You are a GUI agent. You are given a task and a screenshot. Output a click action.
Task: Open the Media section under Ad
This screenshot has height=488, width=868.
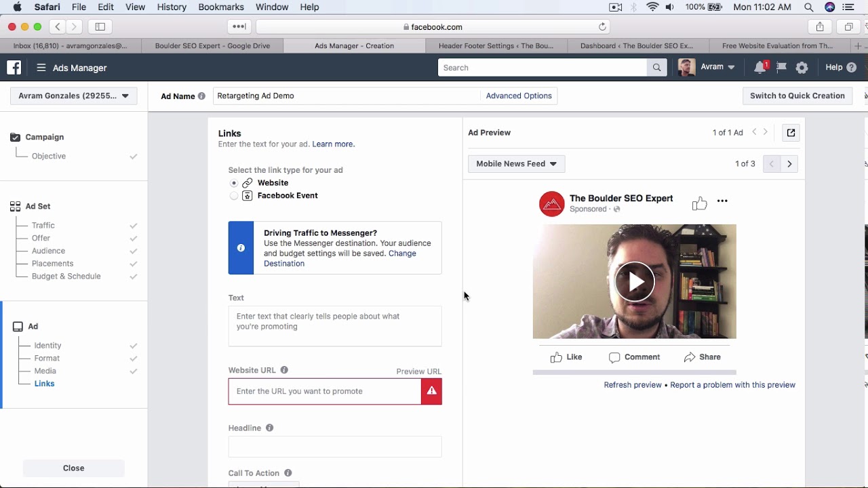pos(45,371)
